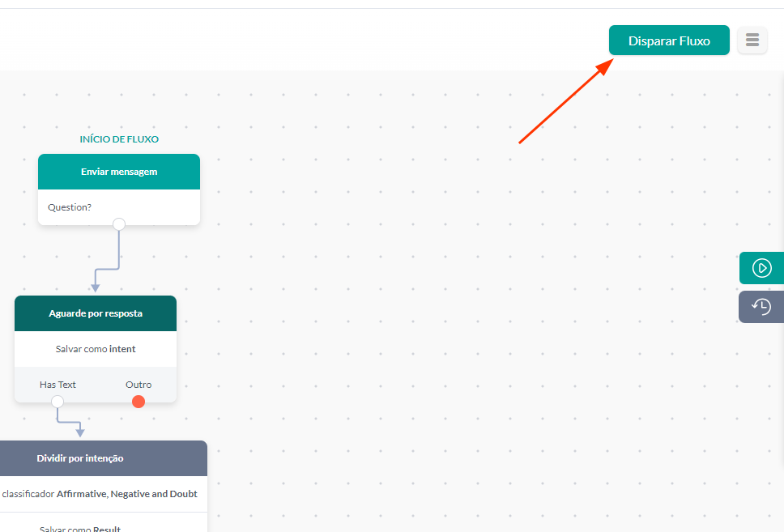The width and height of the screenshot is (784, 532).
Task: Choose the Has Text exit label
Action: point(58,385)
